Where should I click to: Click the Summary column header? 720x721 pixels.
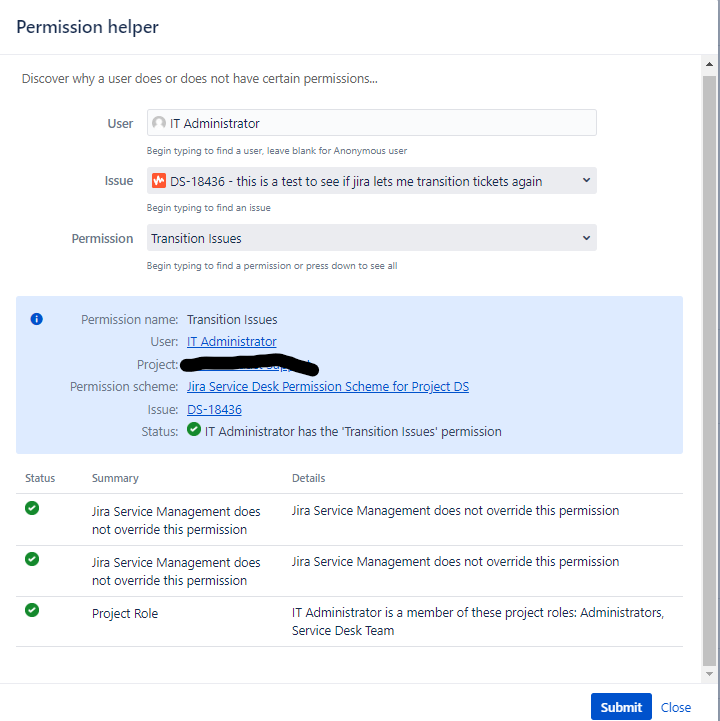pos(115,478)
